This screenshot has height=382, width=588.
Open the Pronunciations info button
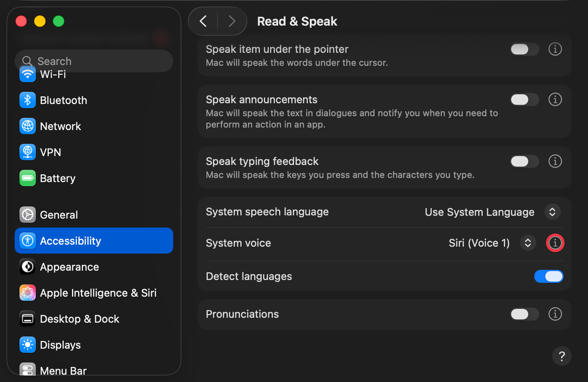click(555, 314)
